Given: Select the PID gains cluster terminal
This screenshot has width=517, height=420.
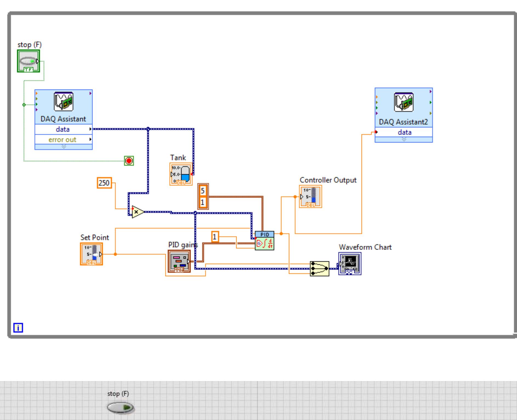Looking at the screenshot, I should pos(179,261).
